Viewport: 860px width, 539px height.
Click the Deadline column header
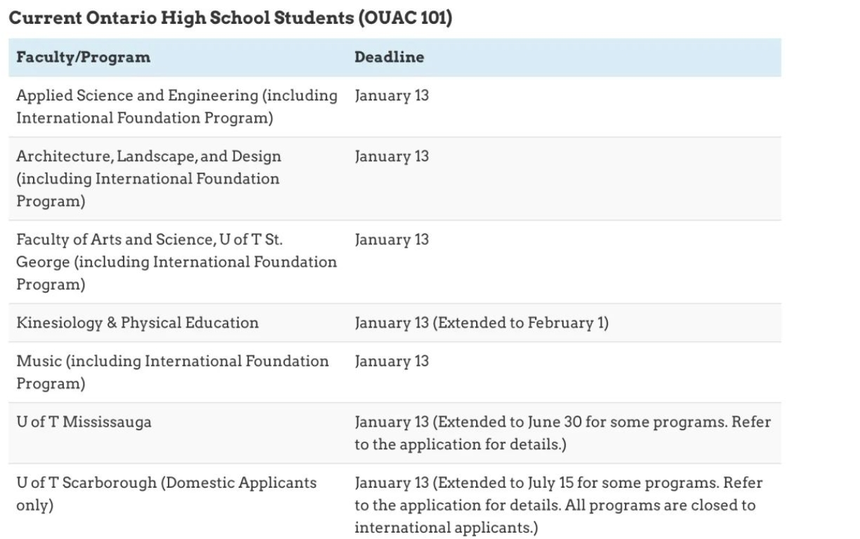389,57
